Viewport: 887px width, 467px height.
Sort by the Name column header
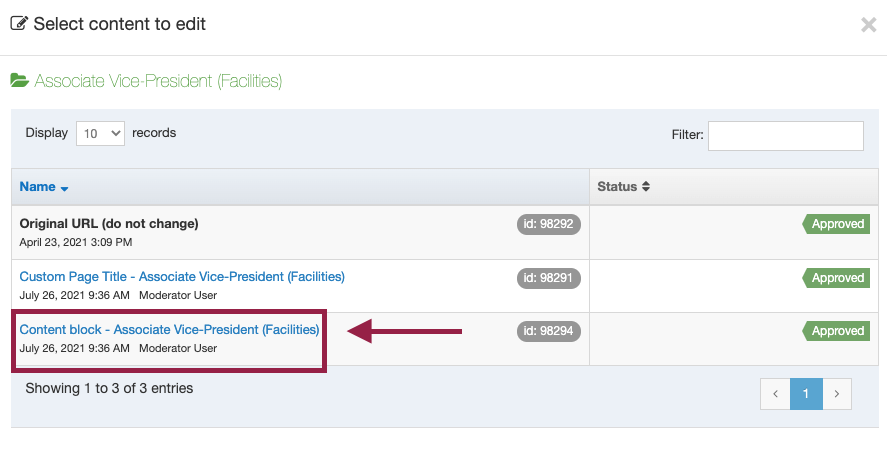tap(37, 187)
